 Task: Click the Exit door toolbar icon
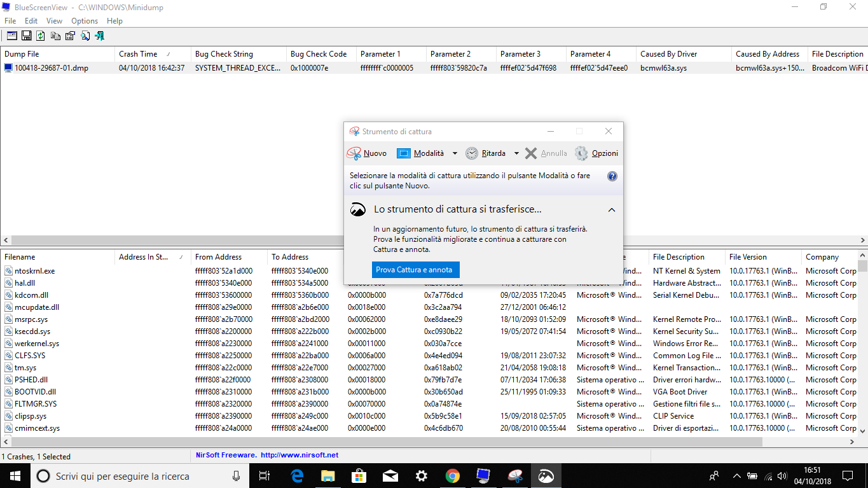[x=100, y=36]
